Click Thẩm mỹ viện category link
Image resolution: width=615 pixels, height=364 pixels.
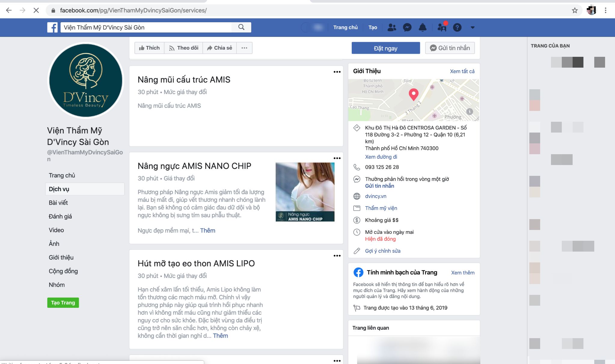tap(381, 208)
